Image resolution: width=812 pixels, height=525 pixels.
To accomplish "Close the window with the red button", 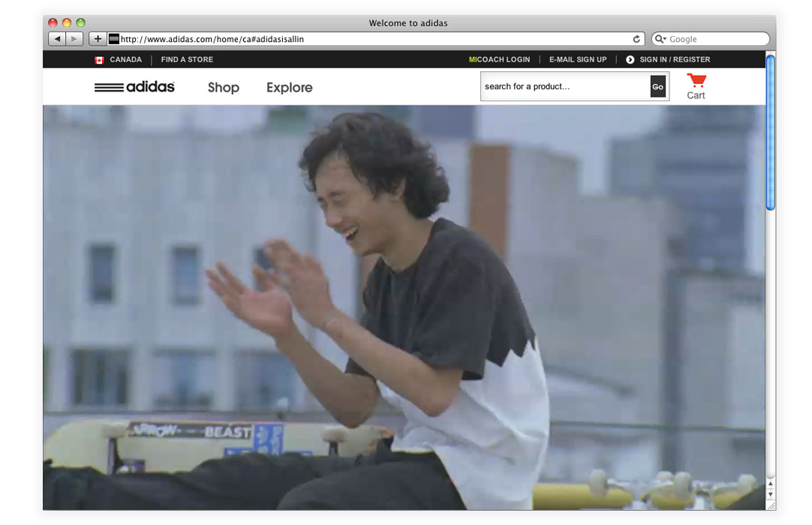I will (53, 22).
